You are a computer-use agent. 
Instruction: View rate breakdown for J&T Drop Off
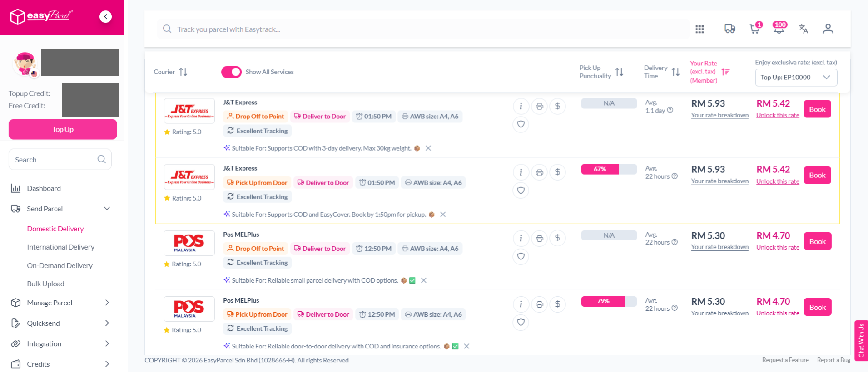pyautogui.click(x=720, y=115)
